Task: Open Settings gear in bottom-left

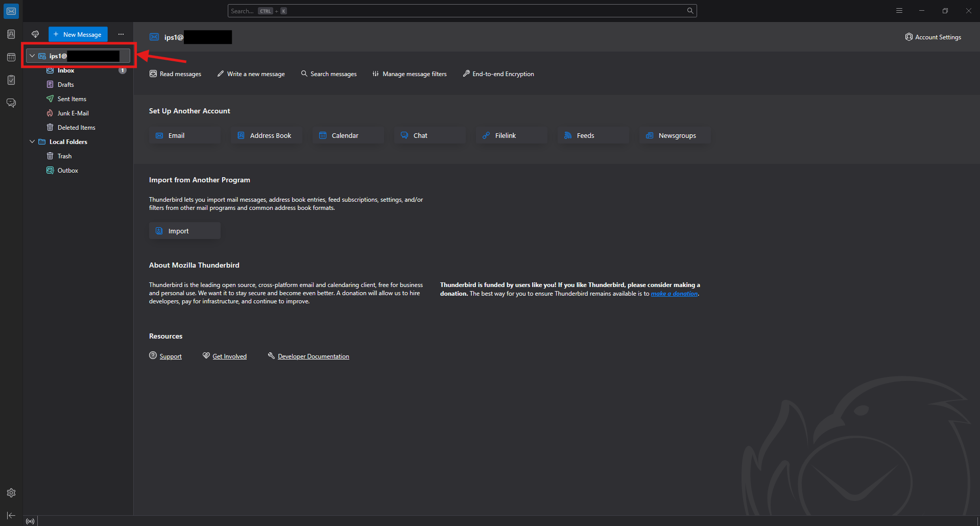Action: (x=11, y=493)
